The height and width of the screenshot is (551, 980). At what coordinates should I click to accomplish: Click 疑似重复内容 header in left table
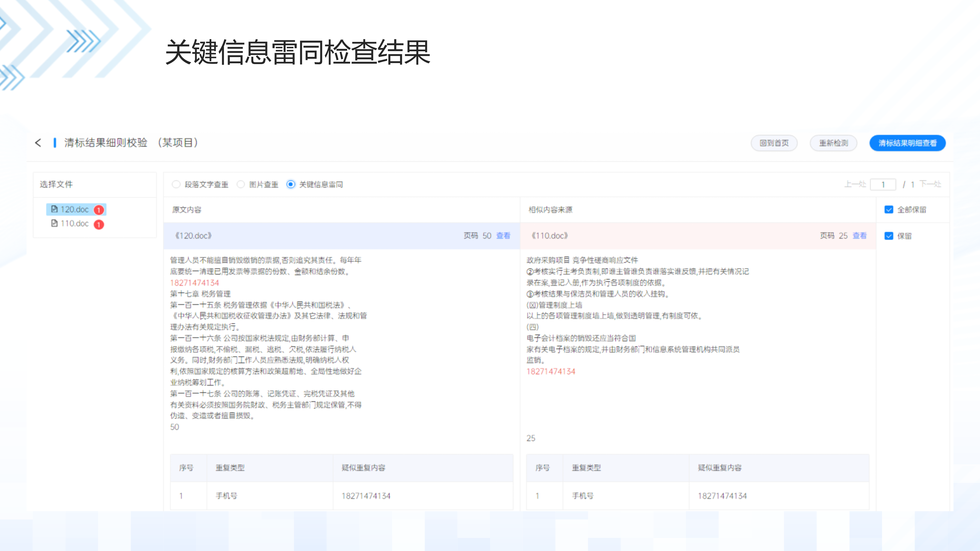pyautogui.click(x=363, y=468)
